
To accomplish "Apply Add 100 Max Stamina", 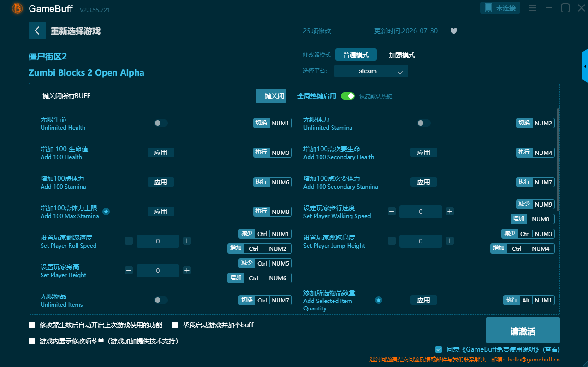I will [x=161, y=212].
